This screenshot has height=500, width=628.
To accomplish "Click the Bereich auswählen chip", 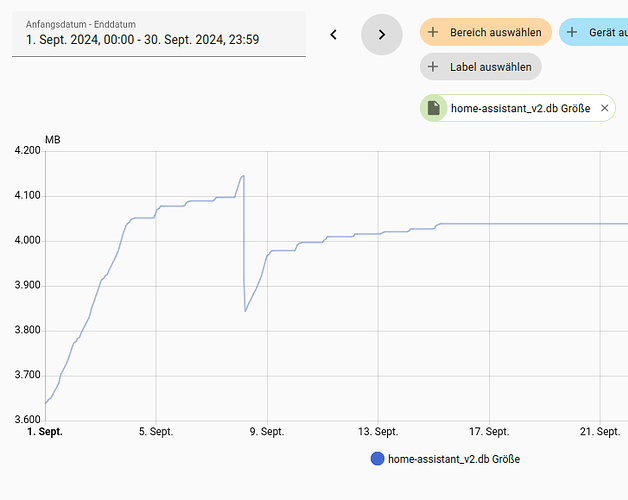I will [486, 32].
